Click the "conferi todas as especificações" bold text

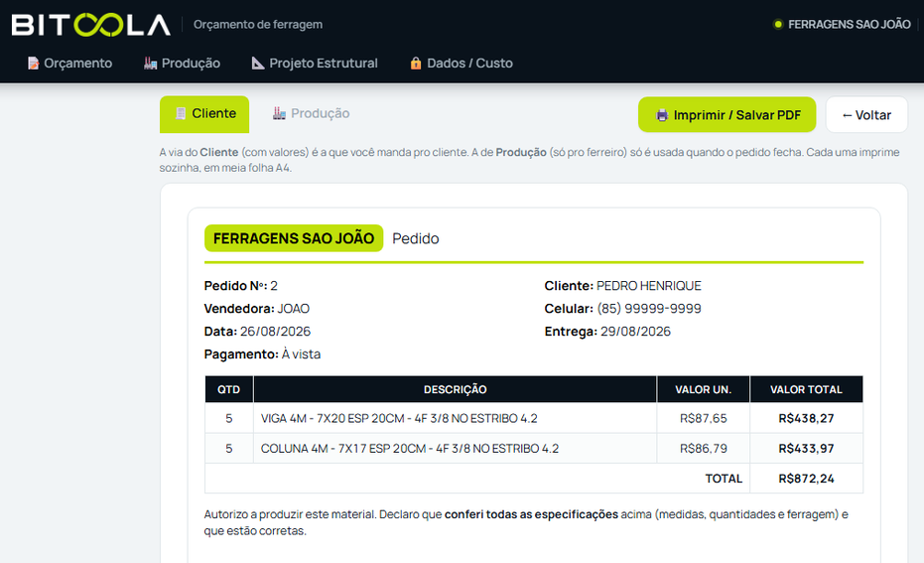531,514
